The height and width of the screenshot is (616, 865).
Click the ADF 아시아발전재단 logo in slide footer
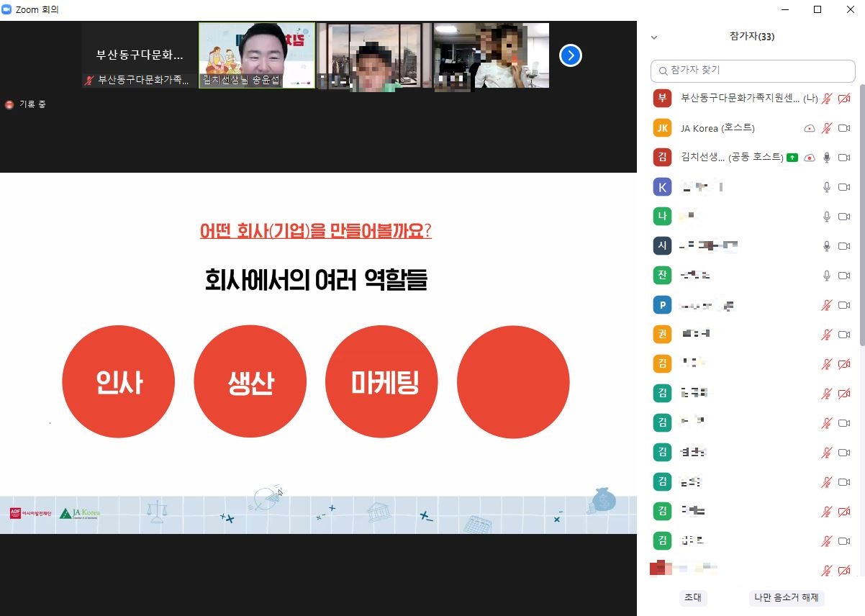pyautogui.click(x=30, y=513)
